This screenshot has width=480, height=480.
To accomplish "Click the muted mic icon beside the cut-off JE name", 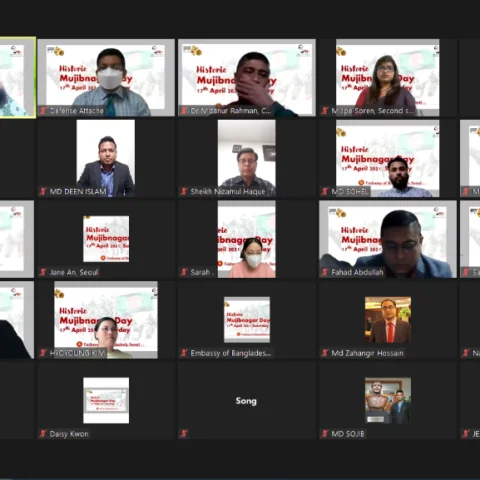I will [x=466, y=433].
